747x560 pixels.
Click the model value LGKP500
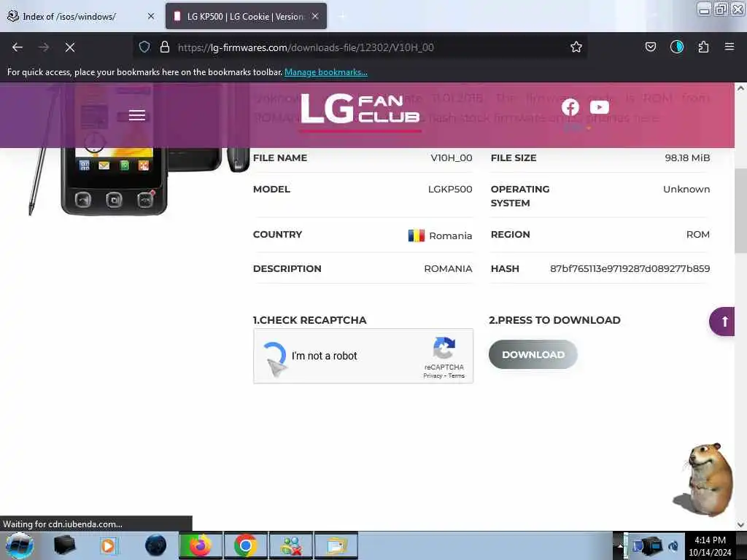(449, 190)
